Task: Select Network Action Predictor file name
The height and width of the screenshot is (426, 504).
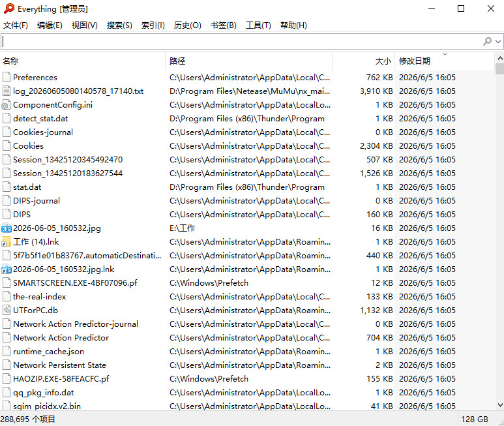Action: pyautogui.click(x=61, y=337)
